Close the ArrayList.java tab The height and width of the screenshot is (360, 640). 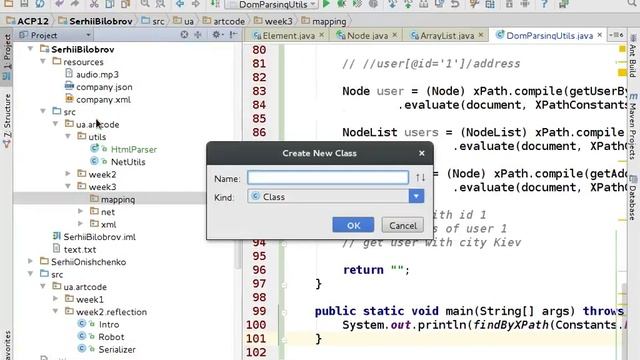[481, 35]
